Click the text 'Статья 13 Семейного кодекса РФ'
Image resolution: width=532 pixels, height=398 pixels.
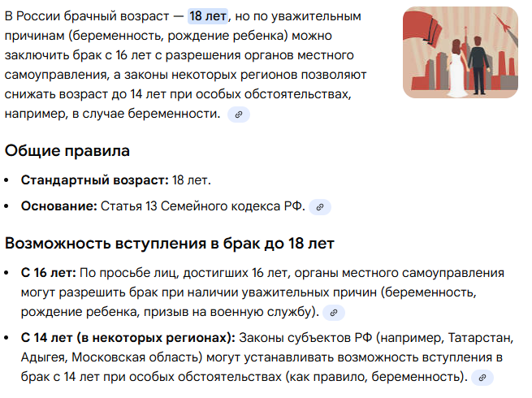(x=201, y=206)
